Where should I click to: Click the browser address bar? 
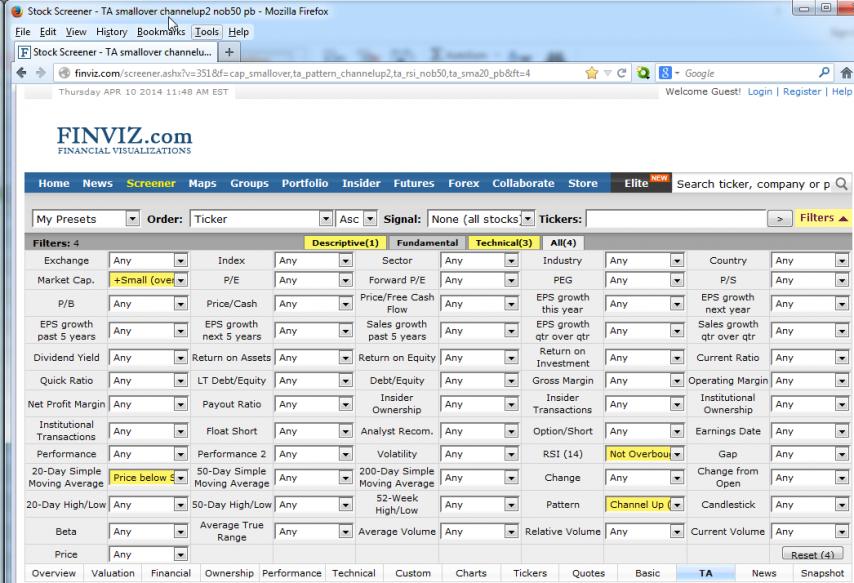(327, 73)
